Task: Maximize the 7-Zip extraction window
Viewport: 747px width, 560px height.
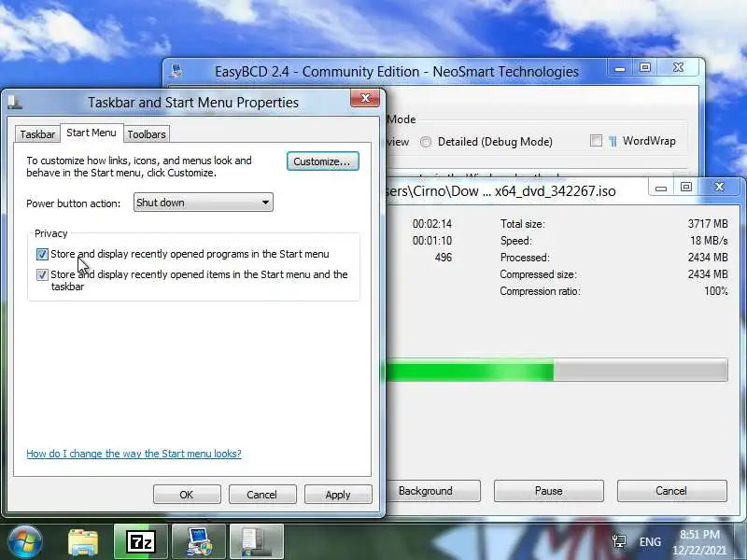Action: click(686, 188)
